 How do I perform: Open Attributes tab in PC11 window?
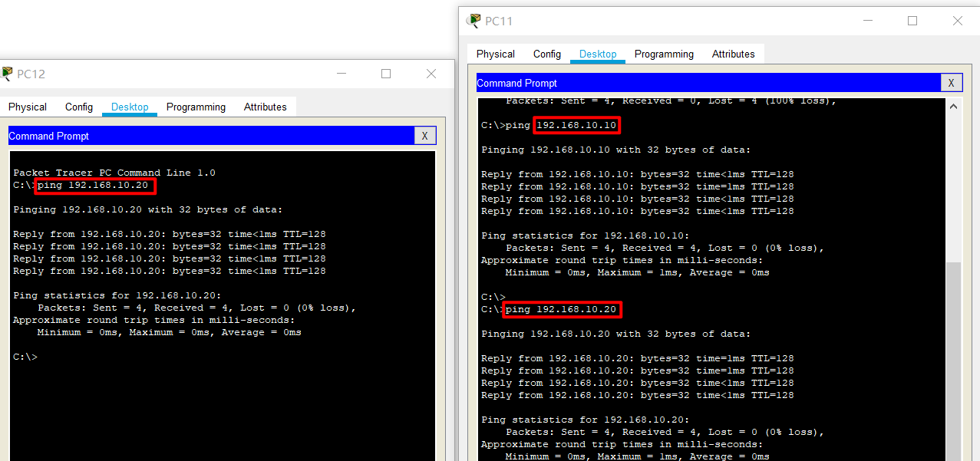(x=734, y=54)
